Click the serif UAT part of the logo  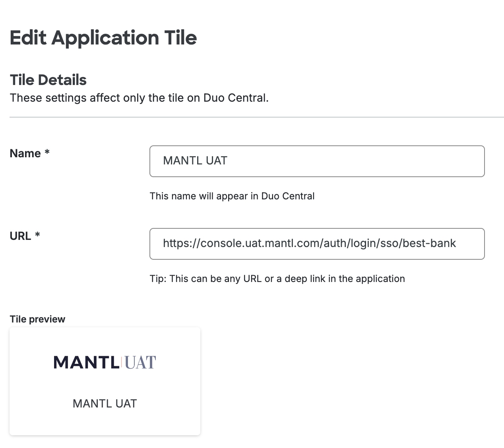(x=140, y=363)
